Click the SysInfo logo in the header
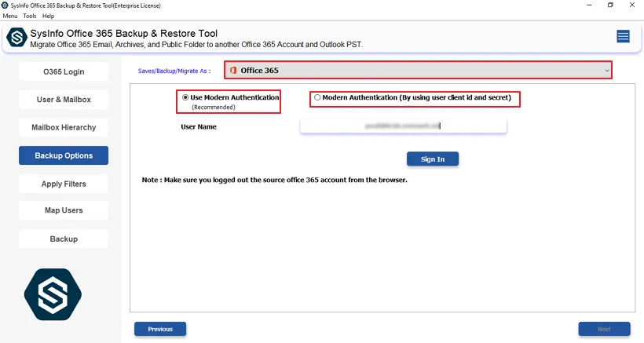Viewport: 644px width, 343px height. (16, 37)
